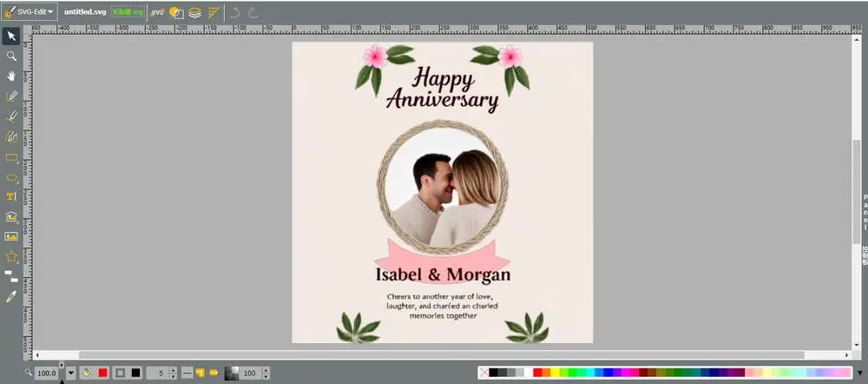Select the green-text .svg tab
This screenshot has height=384, width=868.
coord(128,11)
